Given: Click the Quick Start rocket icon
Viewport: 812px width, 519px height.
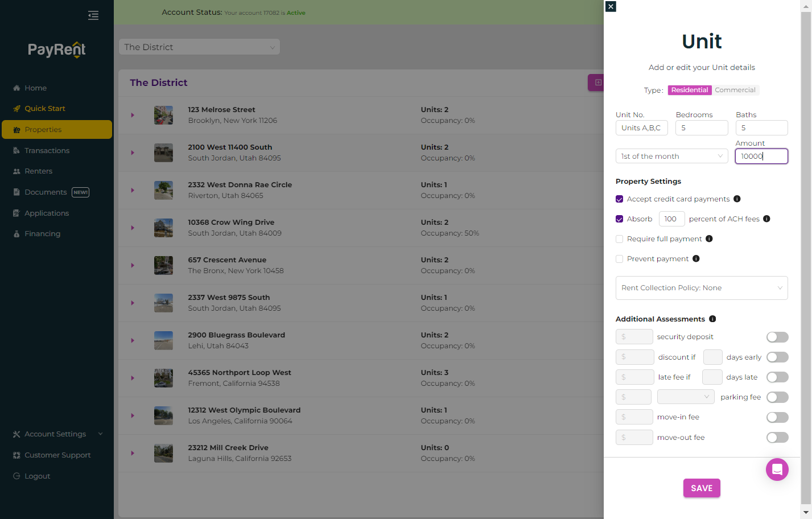Looking at the screenshot, I should [x=17, y=109].
